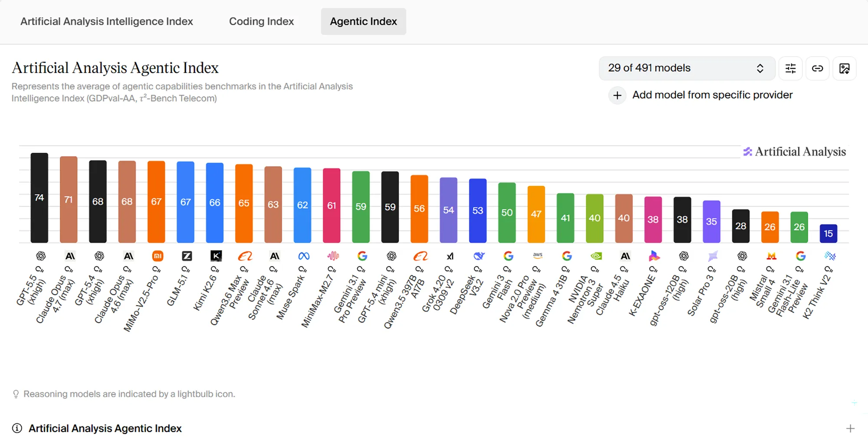Click the Mistral logo under Mistral Small 4
868x439 pixels.
[x=771, y=256]
